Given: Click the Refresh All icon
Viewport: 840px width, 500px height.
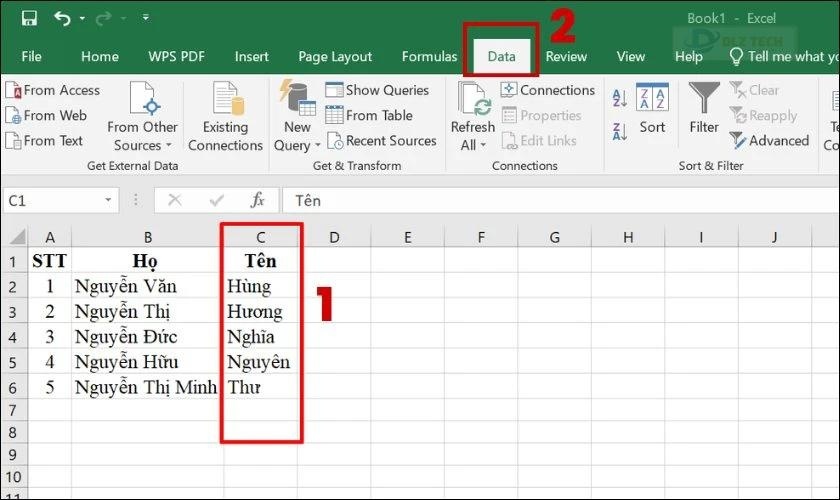Looking at the screenshot, I should (x=474, y=100).
